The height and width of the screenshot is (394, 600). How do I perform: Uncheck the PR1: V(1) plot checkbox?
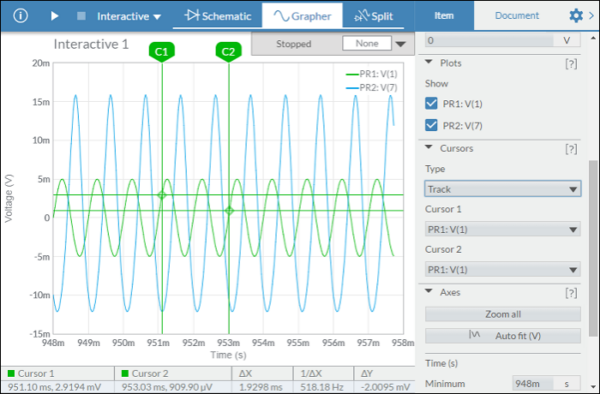click(x=431, y=103)
